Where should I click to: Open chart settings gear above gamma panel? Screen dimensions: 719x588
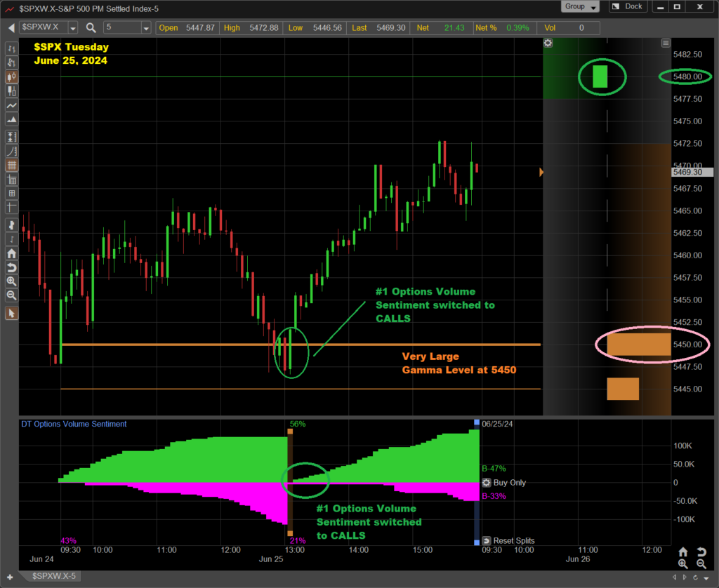click(x=548, y=43)
